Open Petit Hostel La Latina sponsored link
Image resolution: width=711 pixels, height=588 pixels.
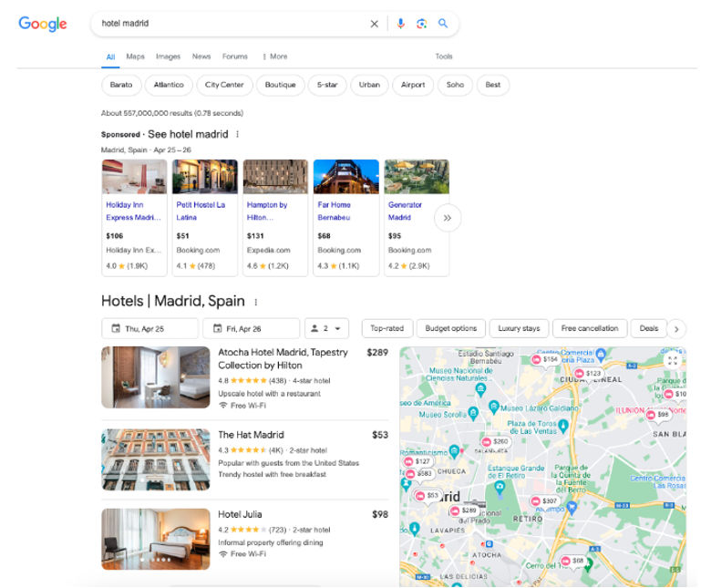[x=201, y=211]
